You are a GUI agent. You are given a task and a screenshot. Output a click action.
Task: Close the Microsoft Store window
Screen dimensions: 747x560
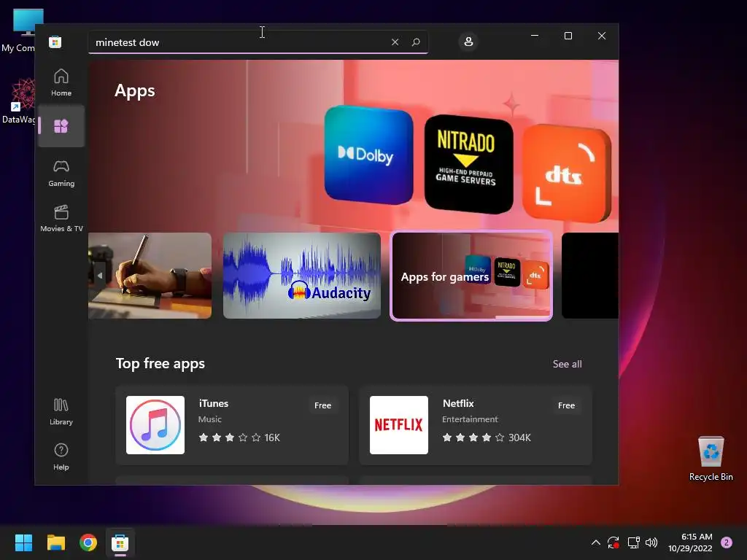602,36
